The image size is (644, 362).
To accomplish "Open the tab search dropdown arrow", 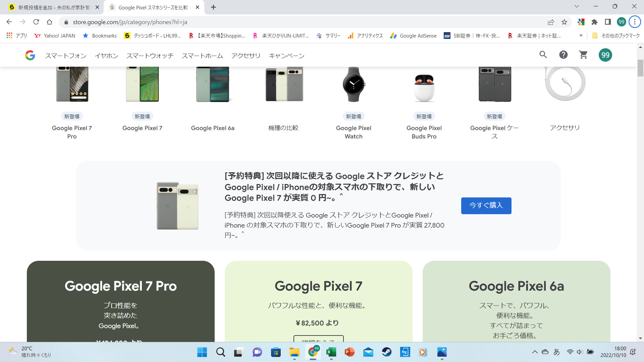I will click(x=577, y=6).
